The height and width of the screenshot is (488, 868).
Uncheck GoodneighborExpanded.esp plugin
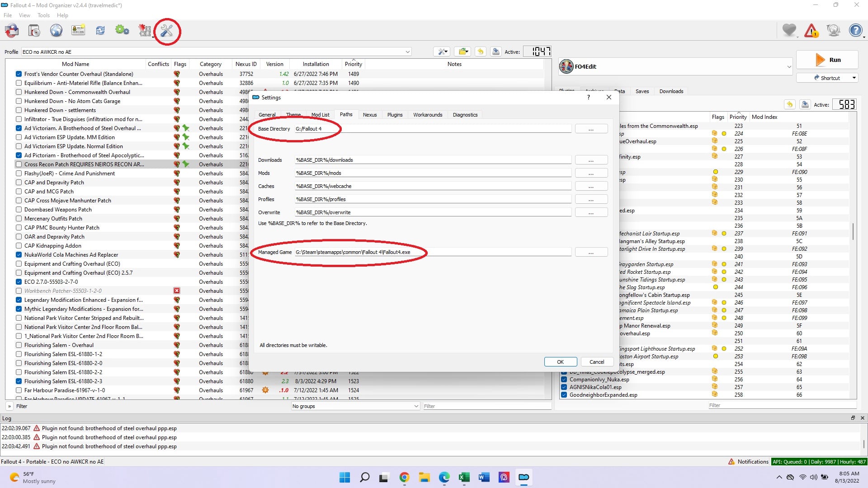(564, 395)
